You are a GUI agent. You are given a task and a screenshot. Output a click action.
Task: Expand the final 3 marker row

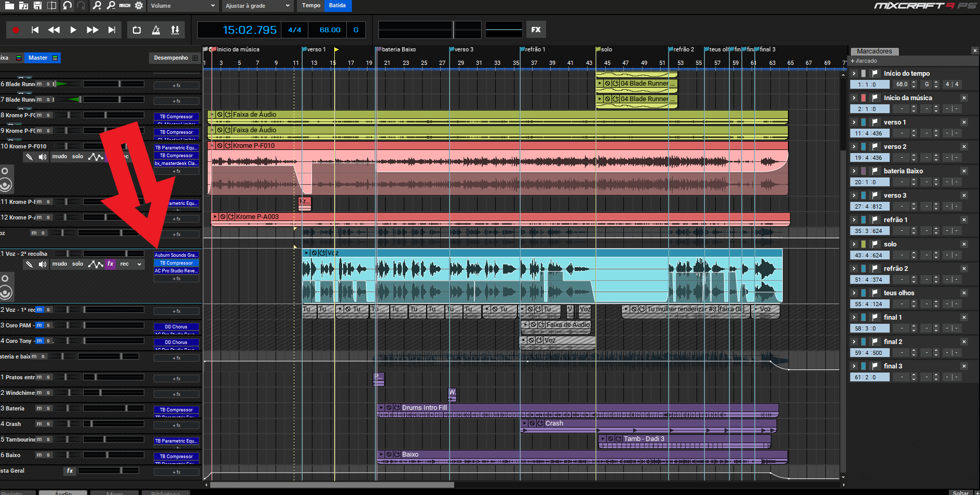click(854, 366)
